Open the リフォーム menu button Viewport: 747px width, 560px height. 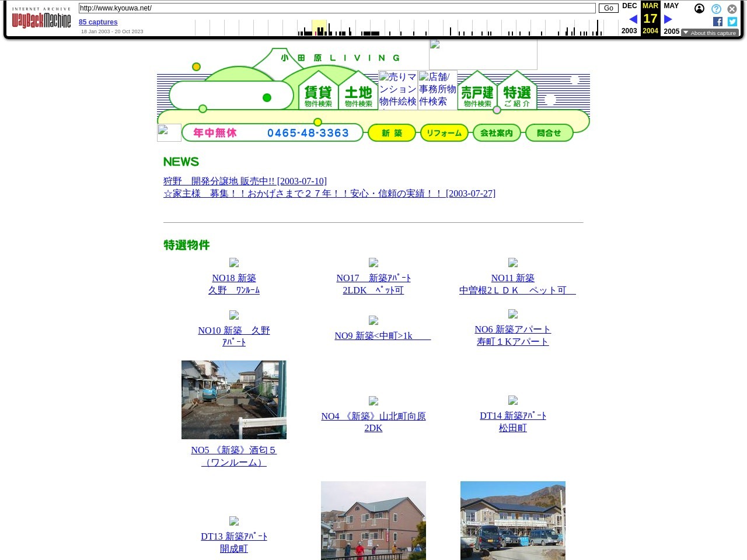point(444,133)
